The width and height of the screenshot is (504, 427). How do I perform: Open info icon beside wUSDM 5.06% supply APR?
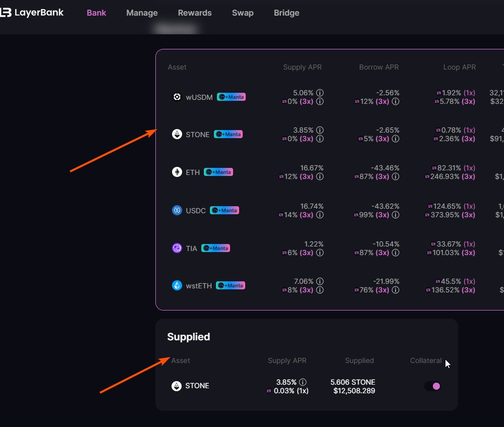tap(320, 93)
